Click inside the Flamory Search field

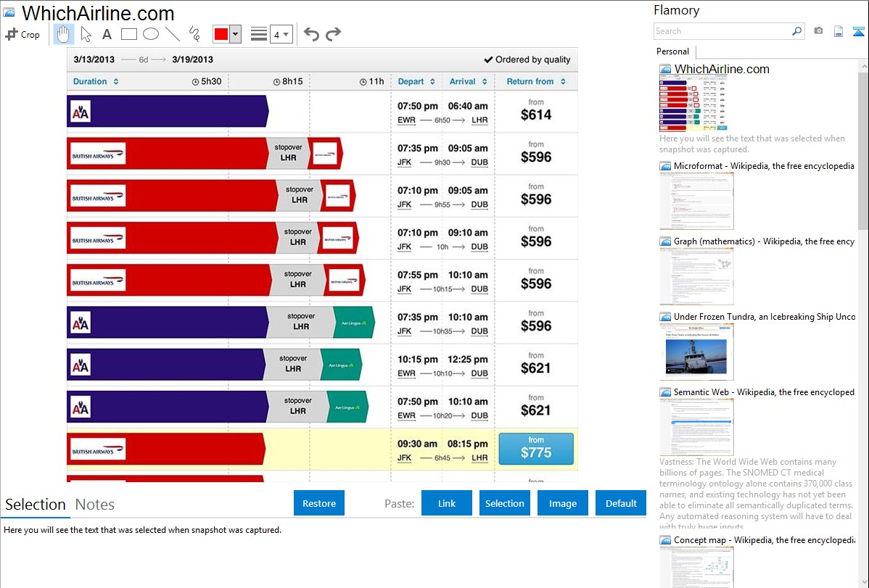[722, 31]
